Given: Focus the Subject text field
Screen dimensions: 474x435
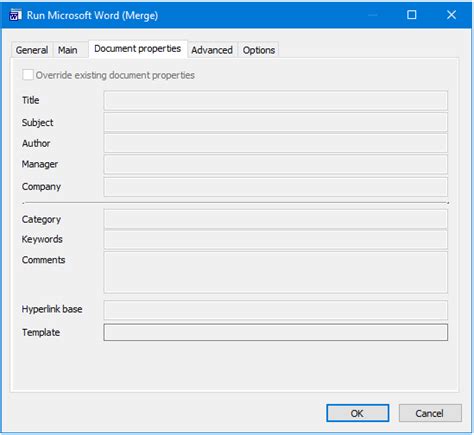Looking at the screenshot, I should click(x=275, y=122).
